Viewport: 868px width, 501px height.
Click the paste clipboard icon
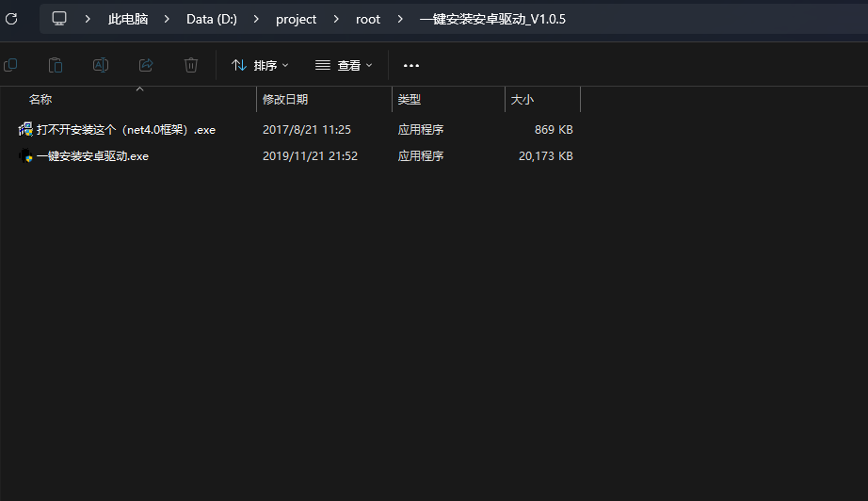[56, 65]
